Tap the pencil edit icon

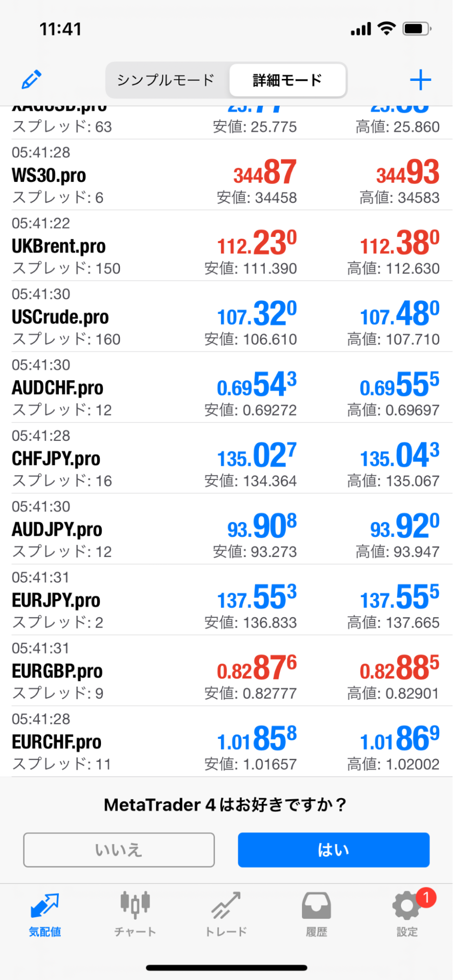[x=31, y=79]
